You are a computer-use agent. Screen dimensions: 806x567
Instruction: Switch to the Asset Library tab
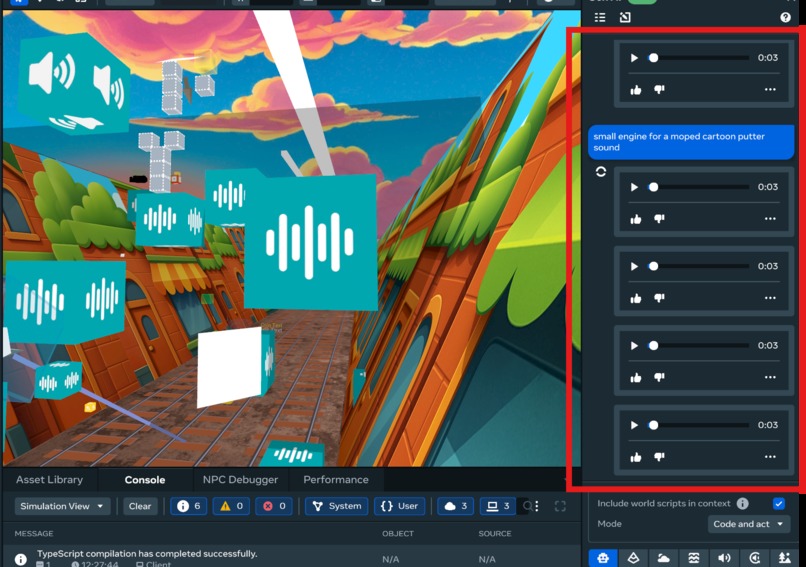[49, 480]
